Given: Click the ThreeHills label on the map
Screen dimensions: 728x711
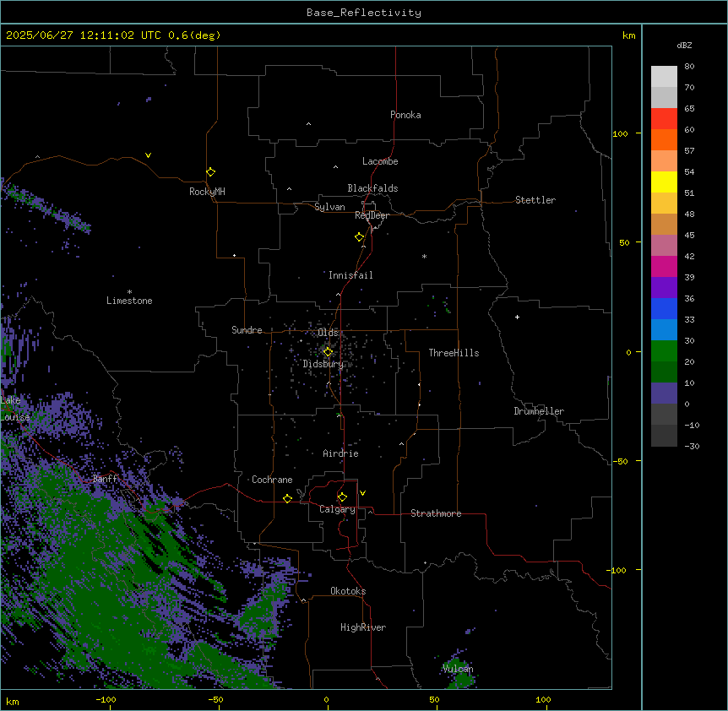Looking at the screenshot, I should coord(454,353).
